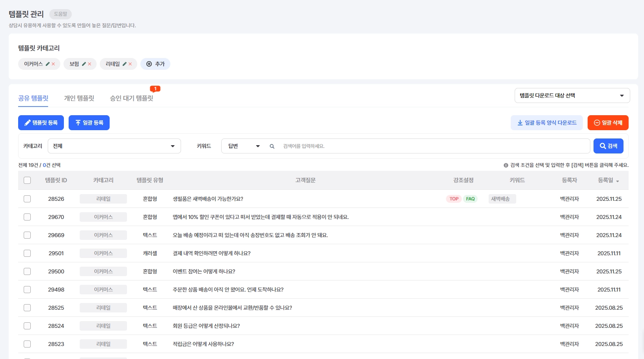Select the checkbox for template 28526
Screen dimensions: 644x359
point(27,199)
